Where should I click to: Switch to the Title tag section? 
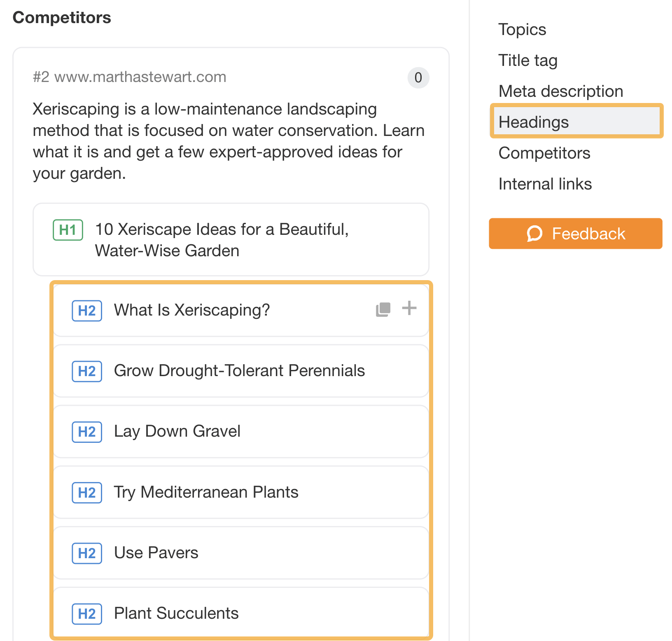coord(528,60)
